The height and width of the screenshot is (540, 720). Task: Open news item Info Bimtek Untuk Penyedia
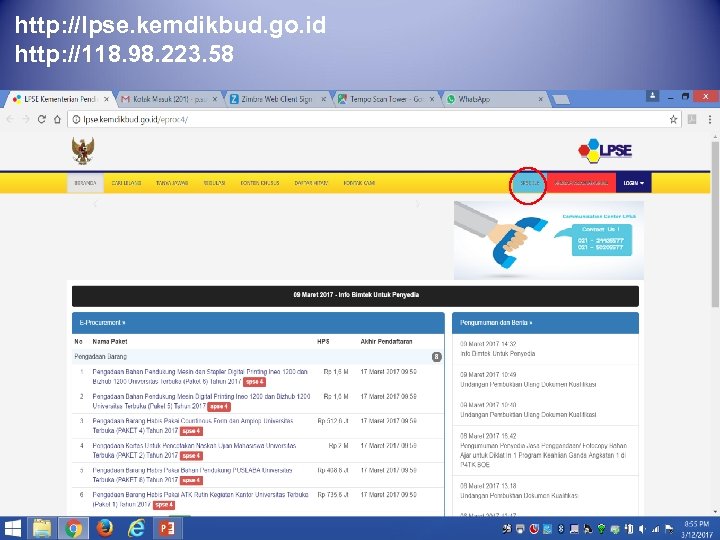click(x=497, y=354)
